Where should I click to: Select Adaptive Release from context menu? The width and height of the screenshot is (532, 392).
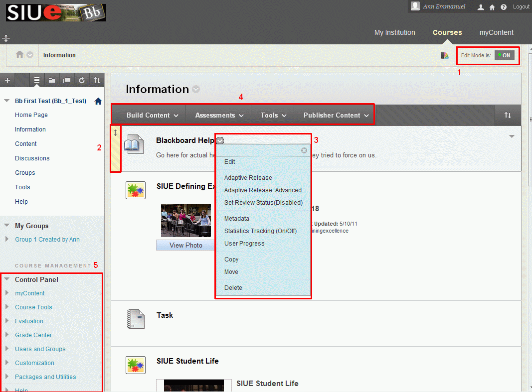pos(248,178)
